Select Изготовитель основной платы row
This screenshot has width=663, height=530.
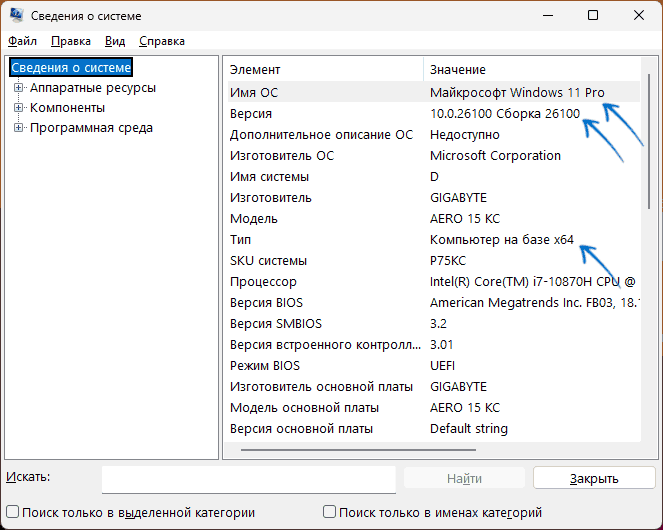[x=433, y=386]
